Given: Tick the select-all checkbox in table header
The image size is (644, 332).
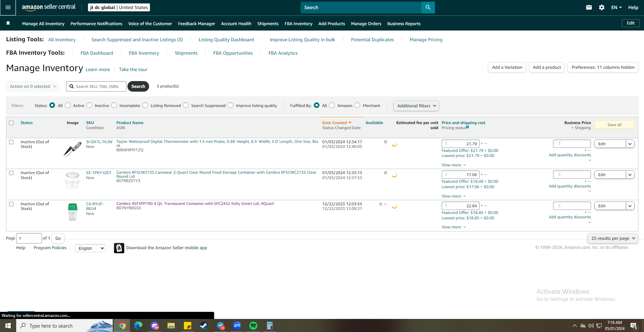Looking at the screenshot, I should pyautogui.click(x=11, y=123).
